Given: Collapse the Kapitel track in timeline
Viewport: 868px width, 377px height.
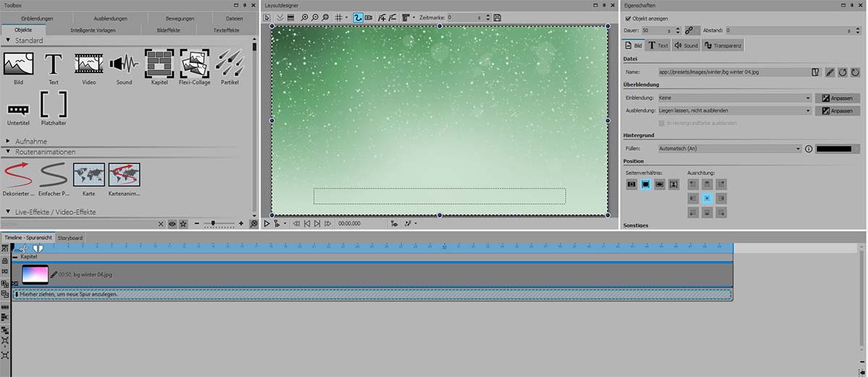Looking at the screenshot, I should click(15, 257).
